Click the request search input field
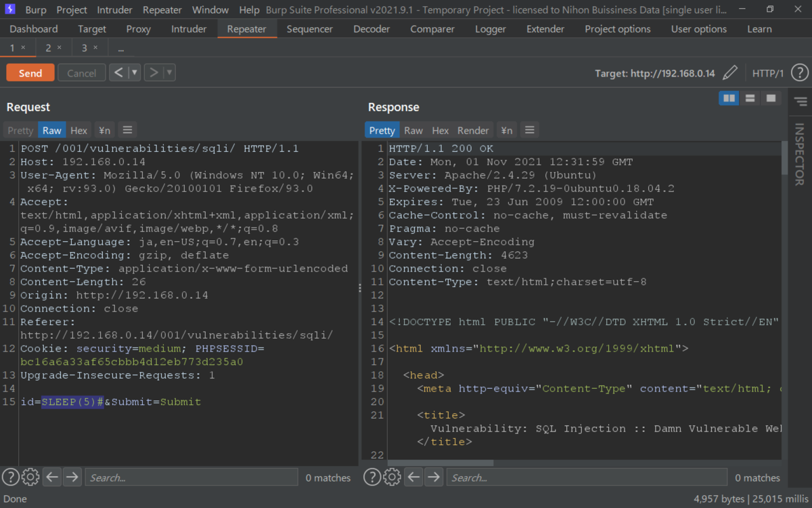The image size is (812, 508). click(191, 477)
